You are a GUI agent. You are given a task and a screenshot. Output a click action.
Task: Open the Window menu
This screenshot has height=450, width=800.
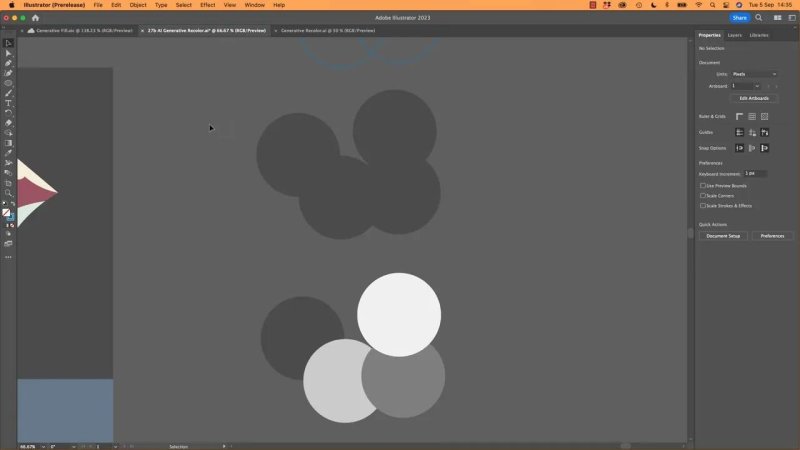(x=255, y=5)
